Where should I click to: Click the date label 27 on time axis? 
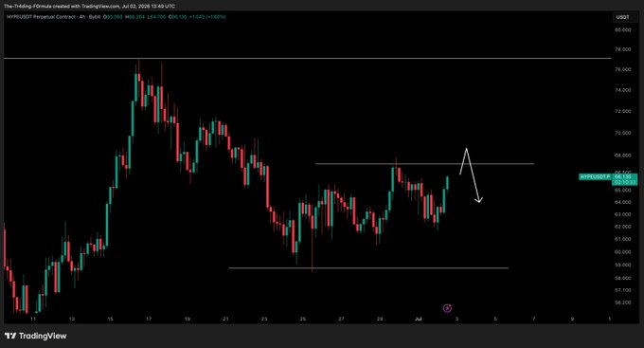341,319
